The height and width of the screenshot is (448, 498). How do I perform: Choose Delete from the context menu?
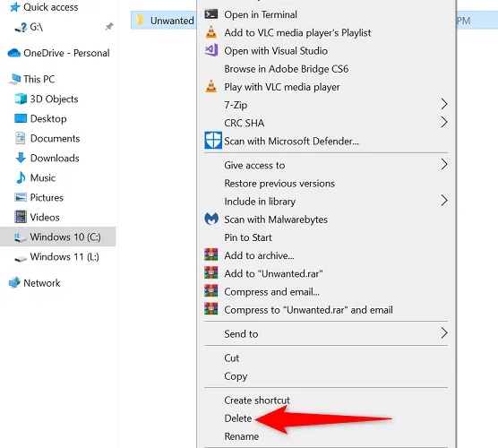238,418
